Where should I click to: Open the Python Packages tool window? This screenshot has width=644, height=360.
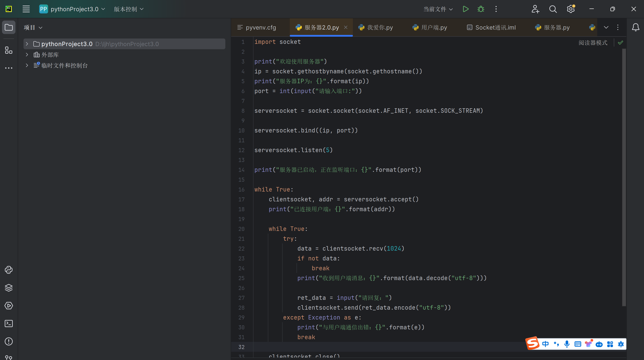coord(9,288)
